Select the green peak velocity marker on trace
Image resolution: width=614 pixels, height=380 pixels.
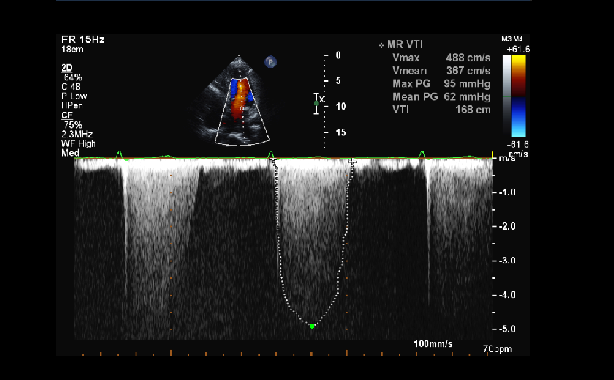(x=312, y=326)
